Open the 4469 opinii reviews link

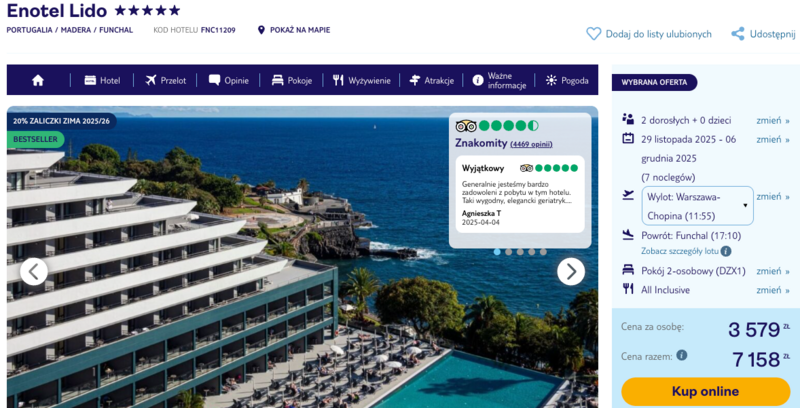[x=531, y=144]
